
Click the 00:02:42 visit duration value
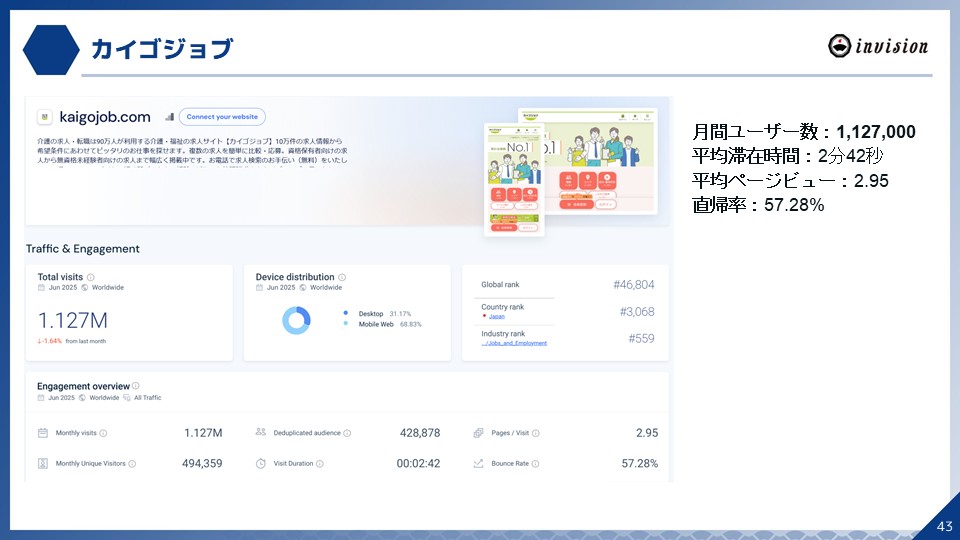coord(418,463)
